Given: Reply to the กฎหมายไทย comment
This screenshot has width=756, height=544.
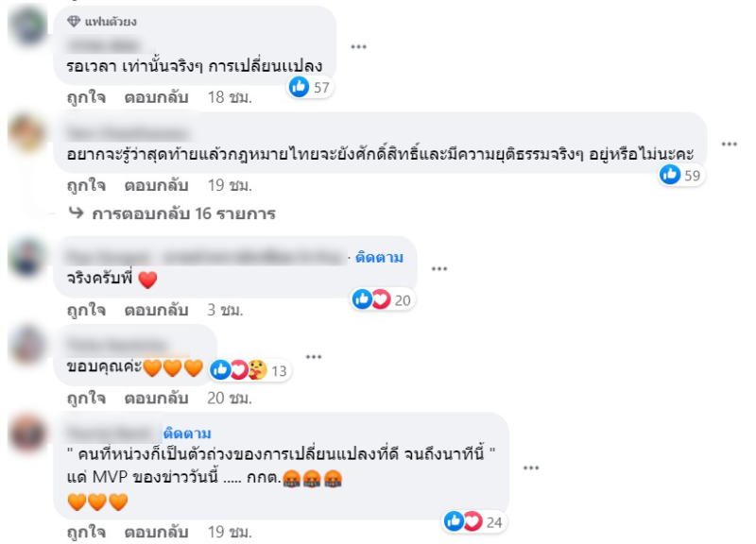Looking at the screenshot, I should (x=156, y=185).
